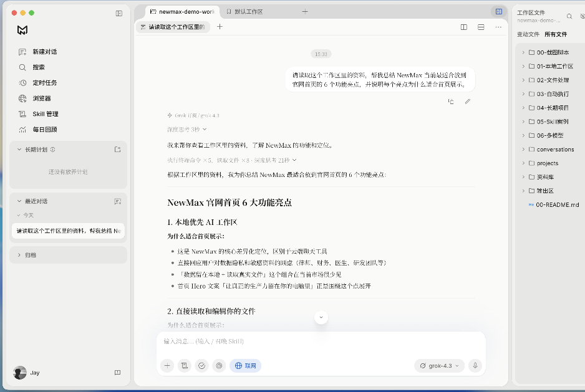Viewport: 585px width, 392px height.
Task: Collapse the 长期计划 section
Action: pyautogui.click(x=19, y=150)
